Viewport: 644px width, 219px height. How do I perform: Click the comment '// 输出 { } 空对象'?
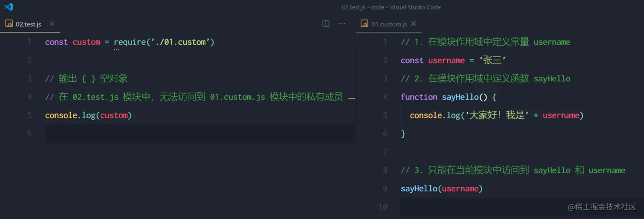coord(86,79)
